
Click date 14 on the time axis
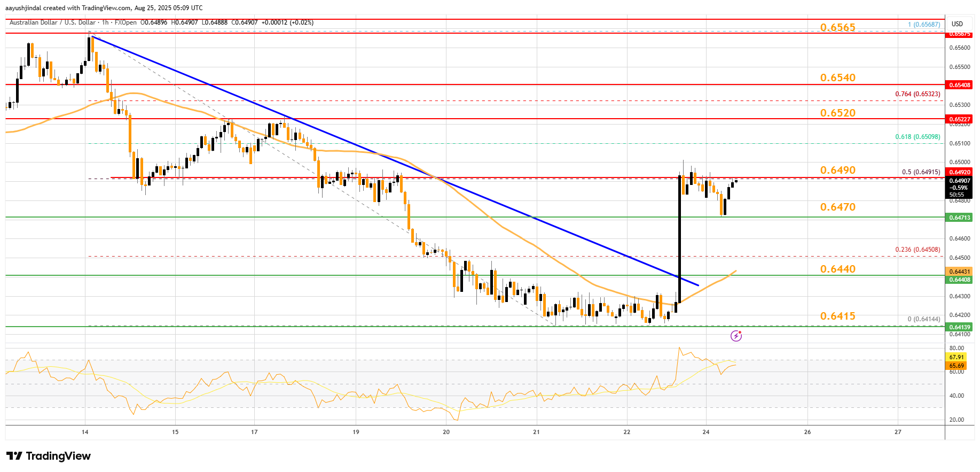pyautogui.click(x=85, y=432)
